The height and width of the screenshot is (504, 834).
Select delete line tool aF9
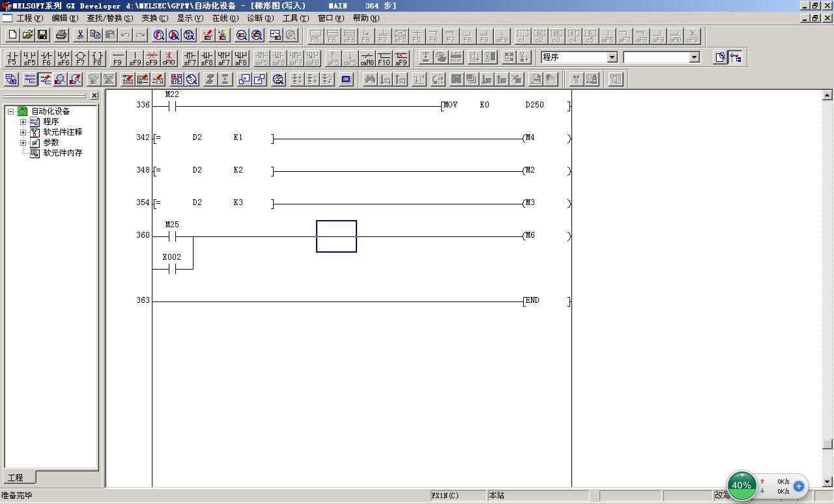tap(401, 58)
